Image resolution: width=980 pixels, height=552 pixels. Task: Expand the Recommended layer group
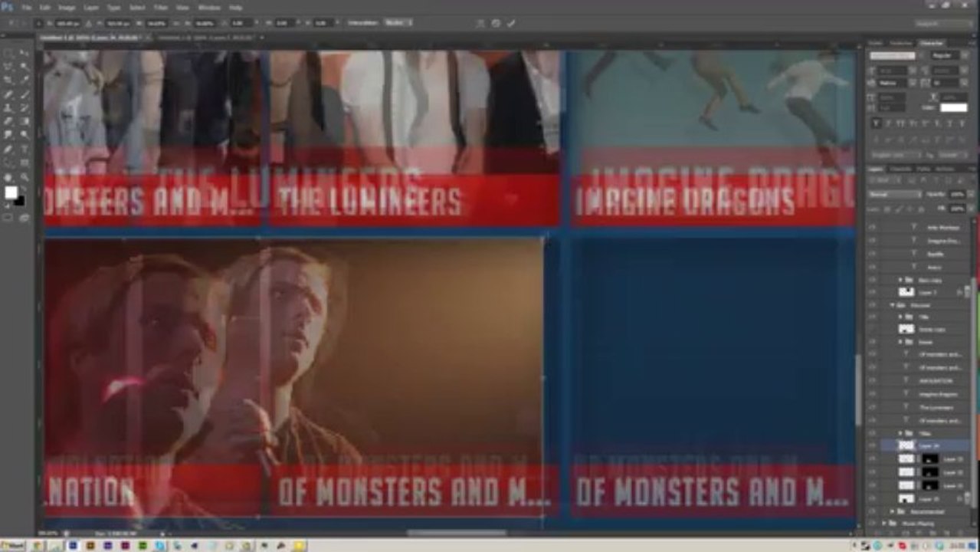(892, 511)
